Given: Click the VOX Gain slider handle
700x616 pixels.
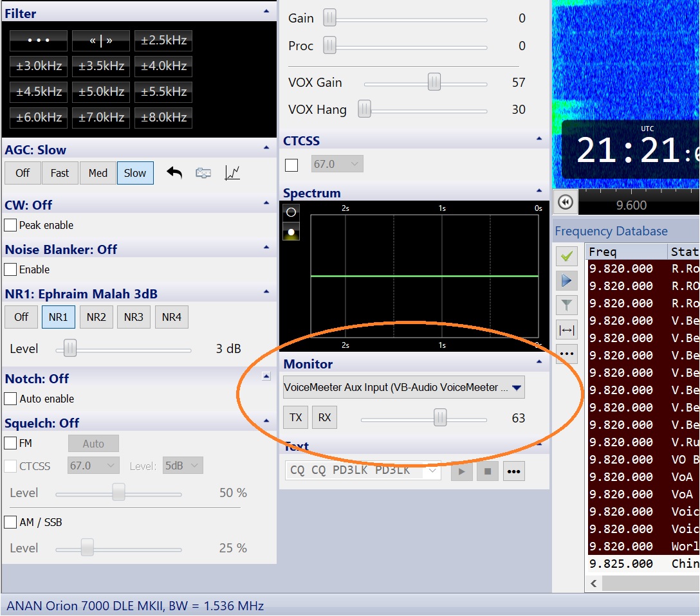Looking at the screenshot, I should click(434, 82).
